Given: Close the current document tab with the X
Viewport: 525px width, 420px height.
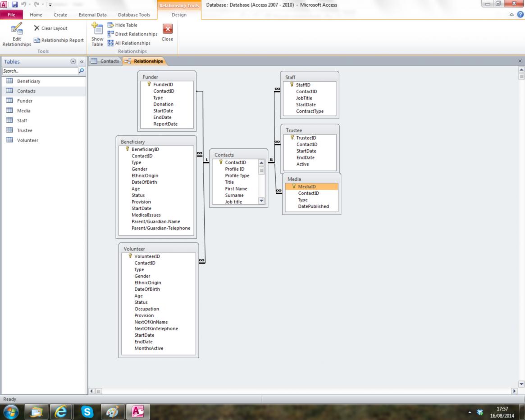Looking at the screenshot, I should 520,61.
